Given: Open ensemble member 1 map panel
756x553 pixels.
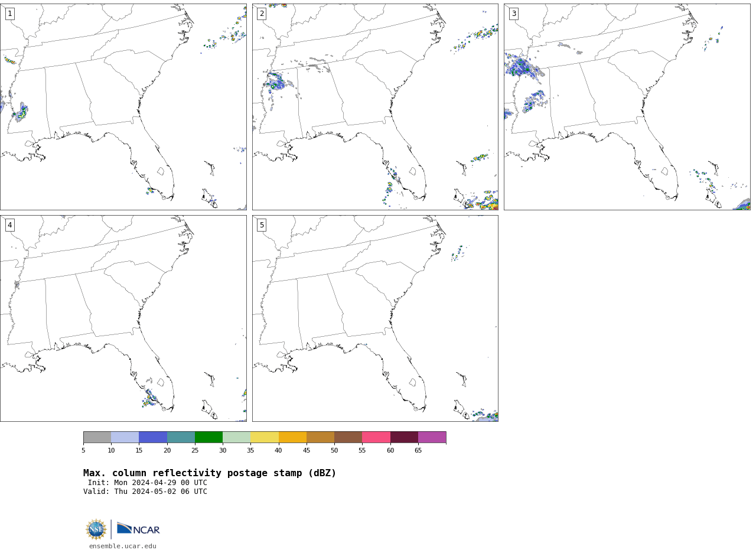Looking at the screenshot, I should pyautogui.click(x=123, y=107).
